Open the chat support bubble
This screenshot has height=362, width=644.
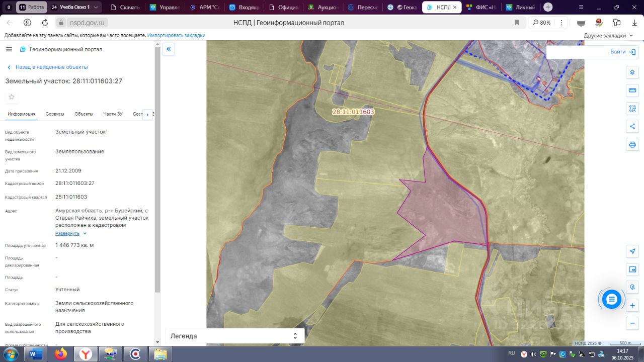(x=612, y=300)
